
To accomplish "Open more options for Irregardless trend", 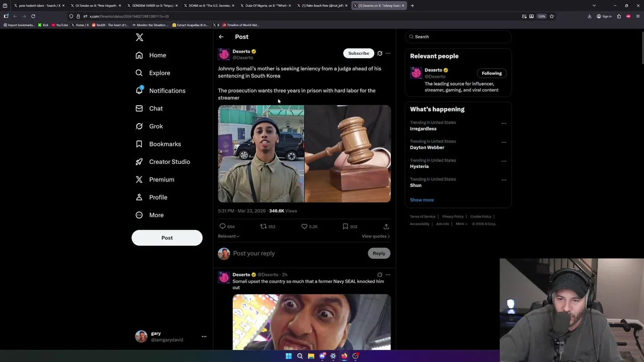I will click(x=504, y=123).
